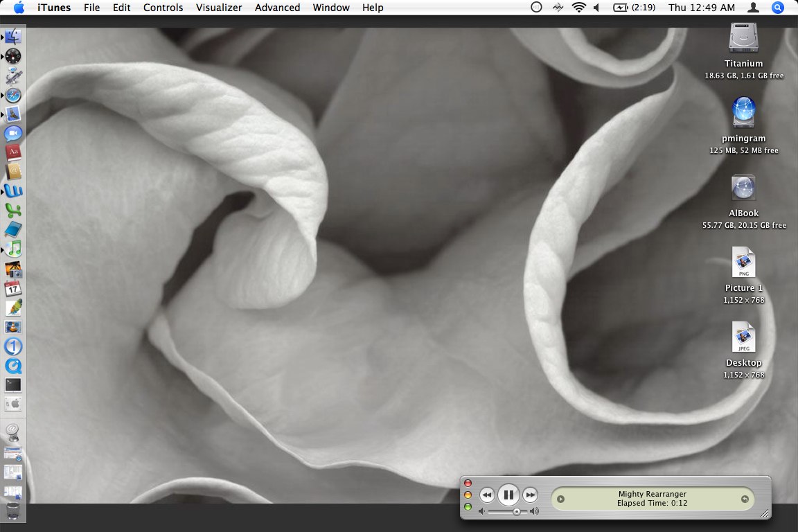Open the Help menu
798x532 pixels.
click(373, 8)
